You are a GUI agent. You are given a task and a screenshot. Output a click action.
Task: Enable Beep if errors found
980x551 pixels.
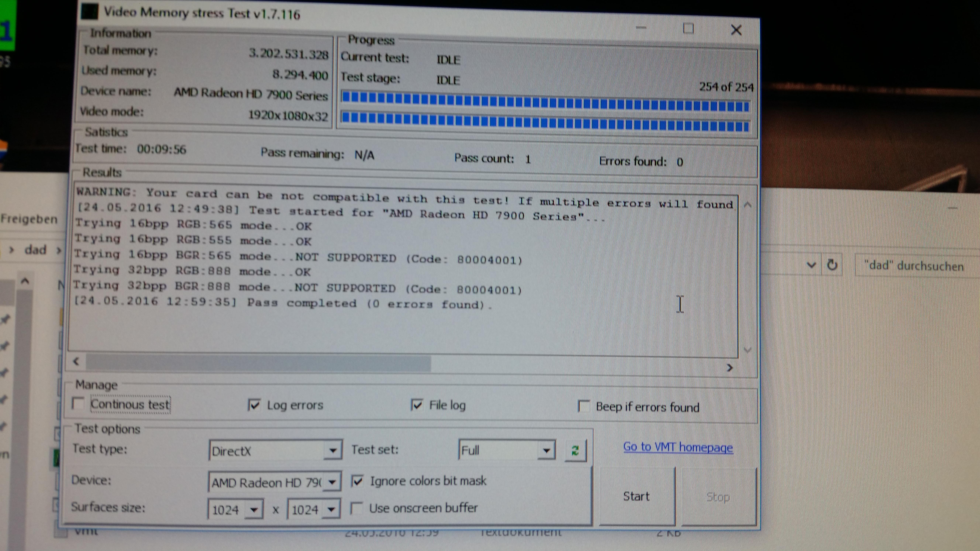click(x=583, y=406)
